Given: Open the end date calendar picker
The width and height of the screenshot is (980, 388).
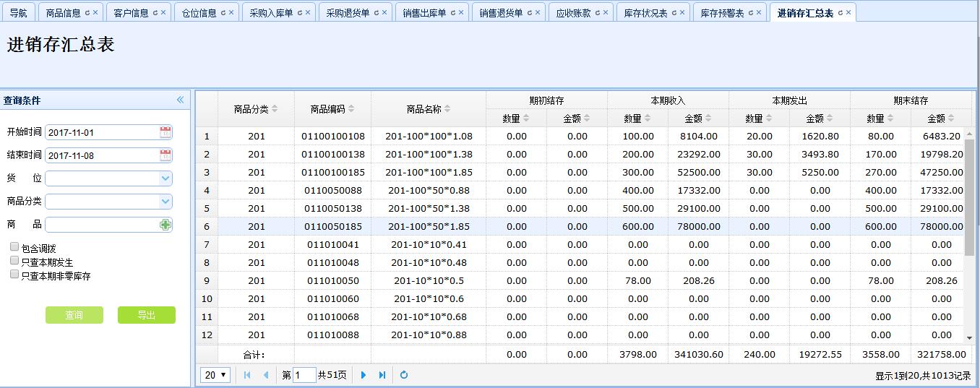Looking at the screenshot, I should point(166,155).
